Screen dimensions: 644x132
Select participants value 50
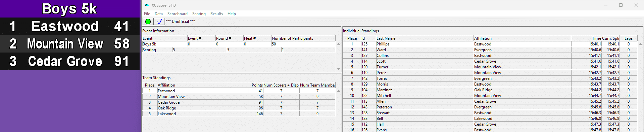(x=303, y=44)
